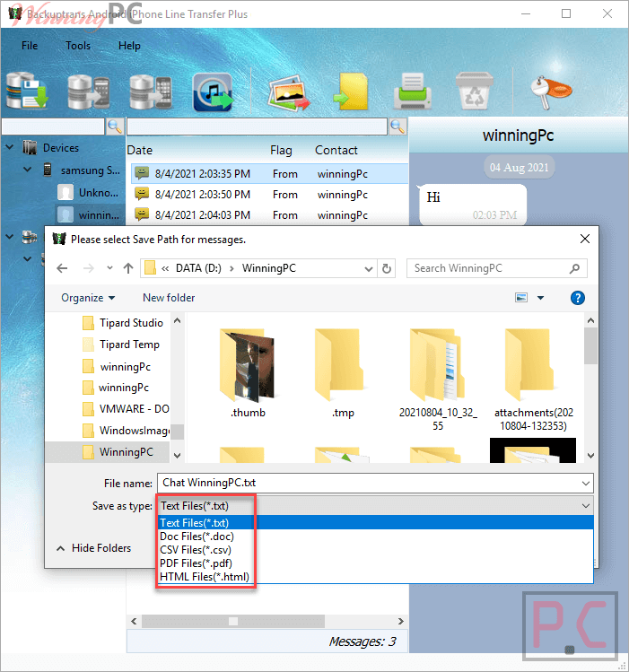Click DATA (D:) in the address path
Image resolution: width=629 pixels, height=672 pixels.
click(x=198, y=268)
